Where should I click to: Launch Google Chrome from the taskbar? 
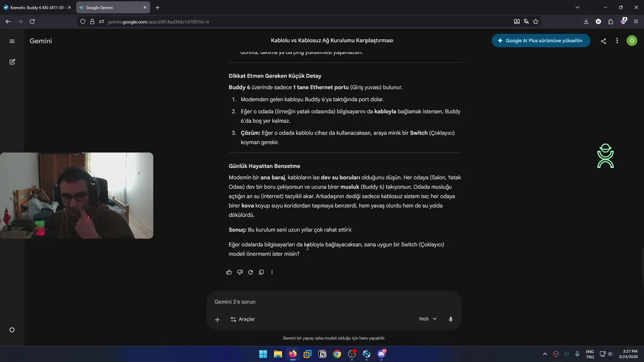tap(337, 354)
